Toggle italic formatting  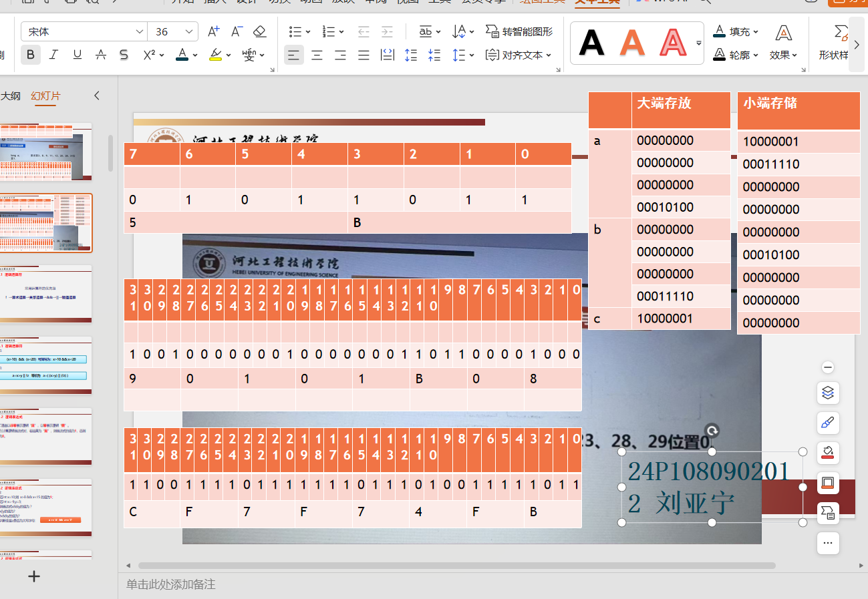point(54,55)
